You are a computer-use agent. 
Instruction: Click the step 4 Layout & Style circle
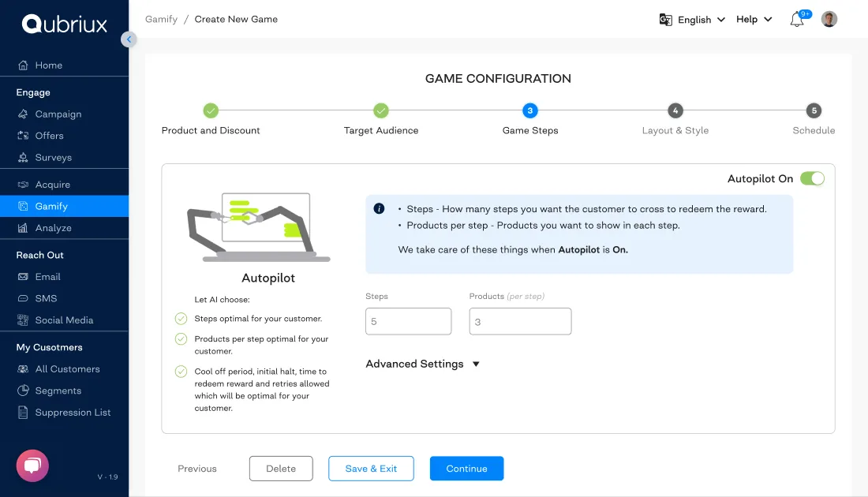click(675, 110)
